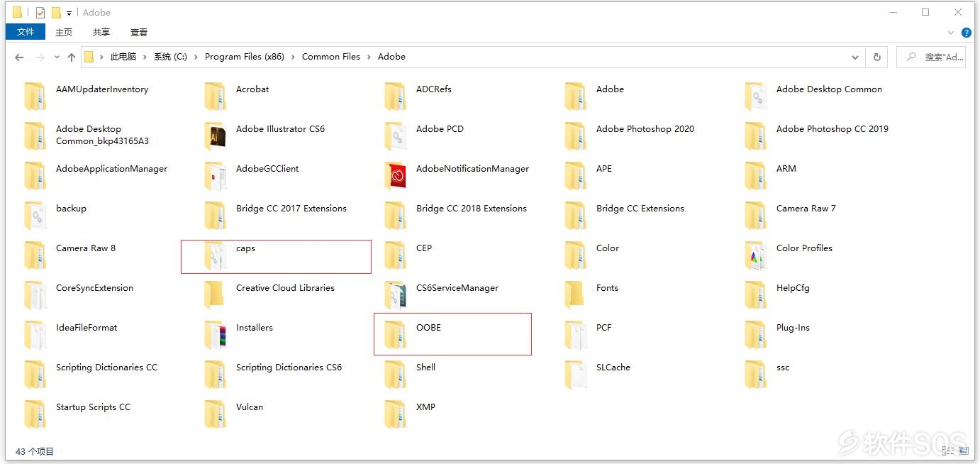980x464 pixels.
Task: Go up one folder level arrow
Action: pyautogui.click(x=71, y=57)
